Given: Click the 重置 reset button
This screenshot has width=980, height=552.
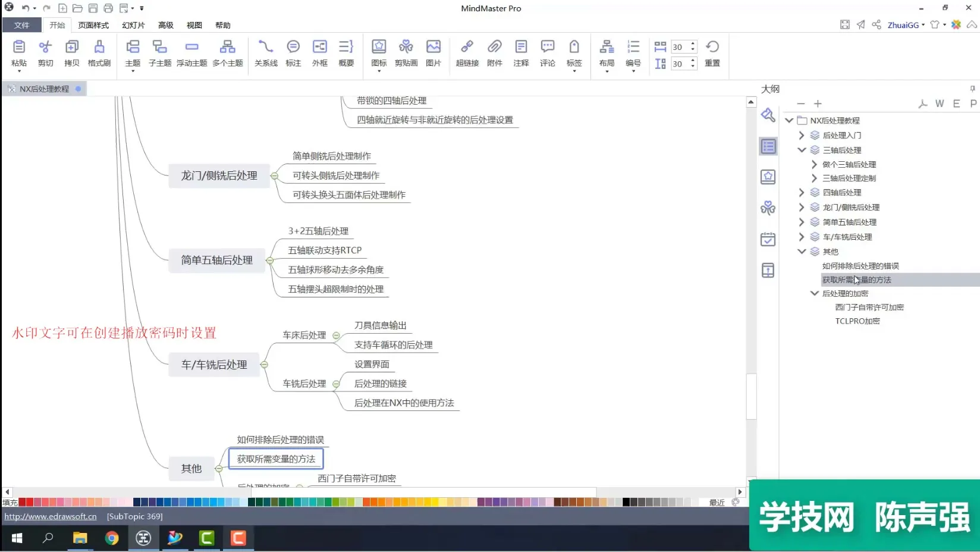Looking at the screenshot, I should (x=712, y=53).
